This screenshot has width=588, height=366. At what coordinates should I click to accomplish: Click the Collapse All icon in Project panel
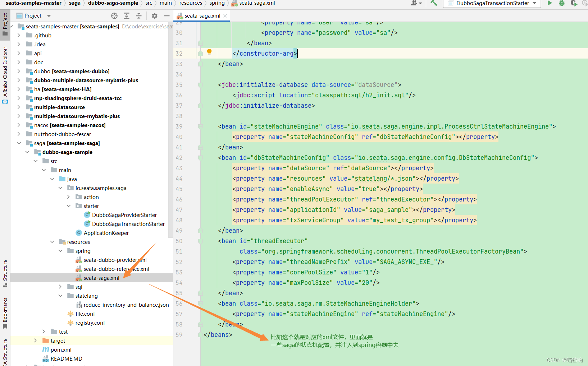tap(139, 16)
